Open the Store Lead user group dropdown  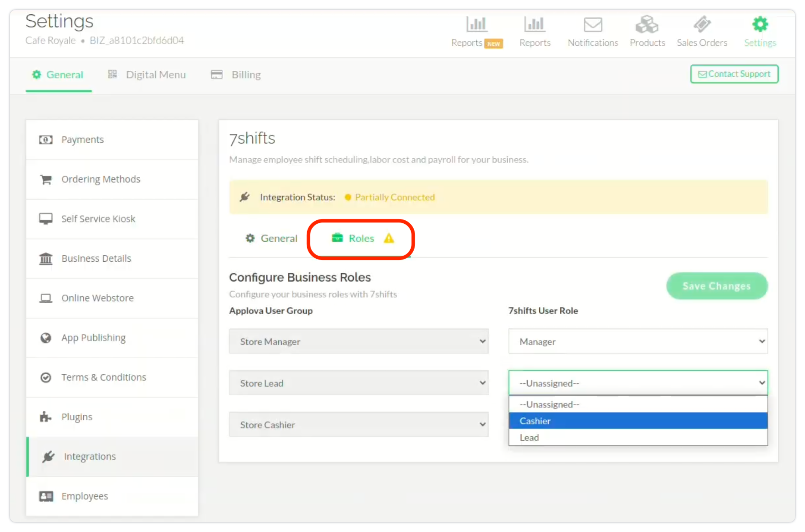pos(359,383)
